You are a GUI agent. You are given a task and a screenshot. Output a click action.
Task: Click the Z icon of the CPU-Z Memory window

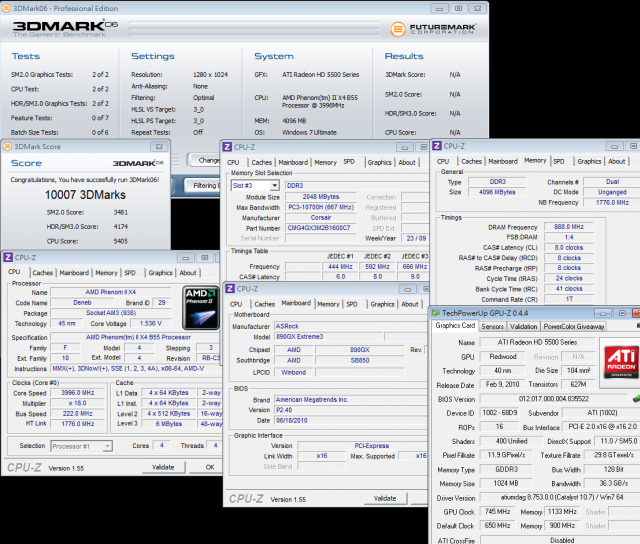click(x=437, y=146)
